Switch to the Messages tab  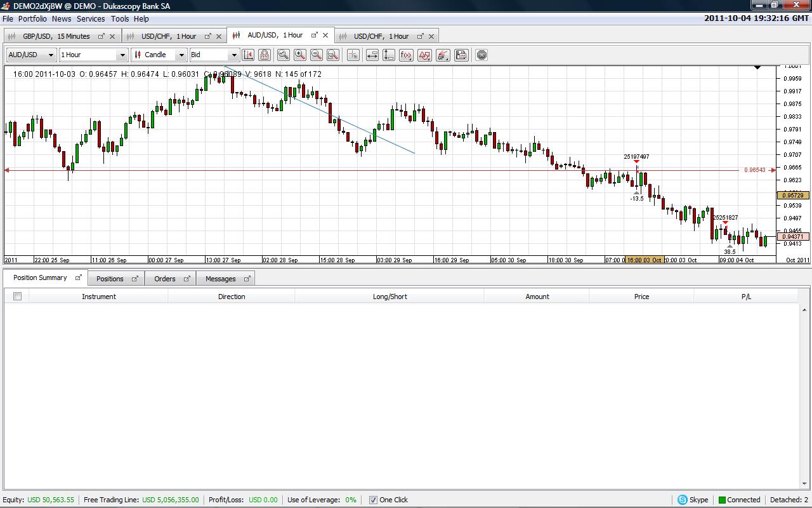pyautogui.click(x=220, y=279)
